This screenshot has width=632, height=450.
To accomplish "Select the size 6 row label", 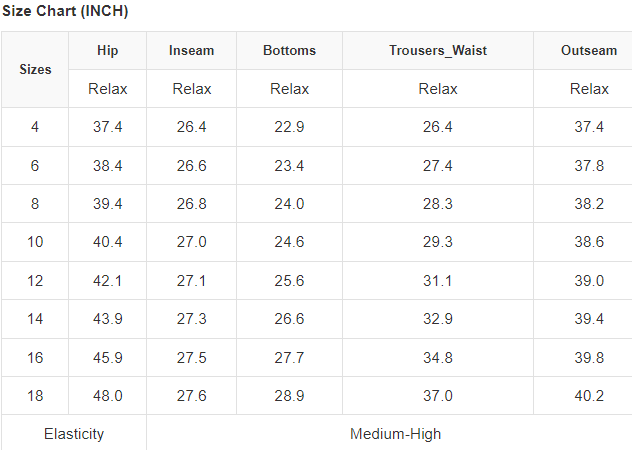I will 35,166.
